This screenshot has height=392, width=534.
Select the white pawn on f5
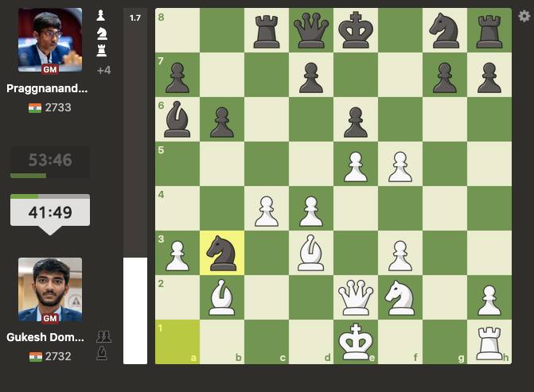tap(400, 166)
